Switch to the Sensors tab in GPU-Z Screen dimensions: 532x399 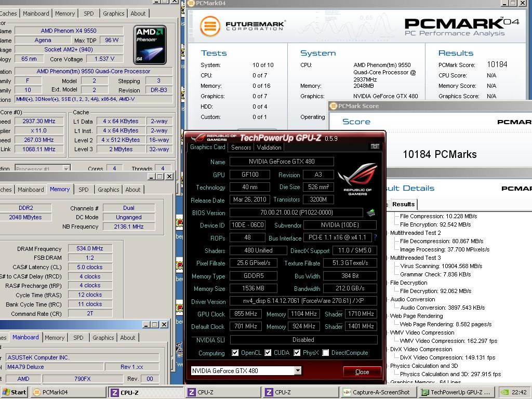(241, 147)
